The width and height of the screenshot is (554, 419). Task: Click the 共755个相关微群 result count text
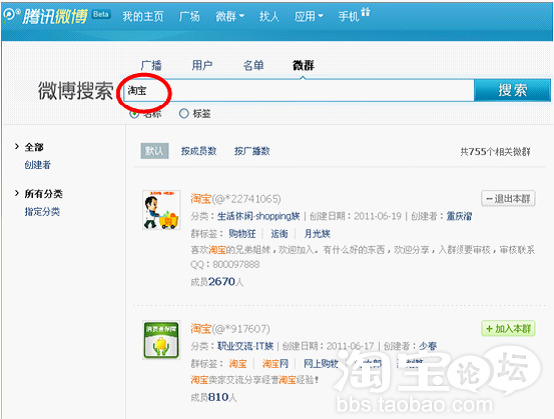pos(495,152)
